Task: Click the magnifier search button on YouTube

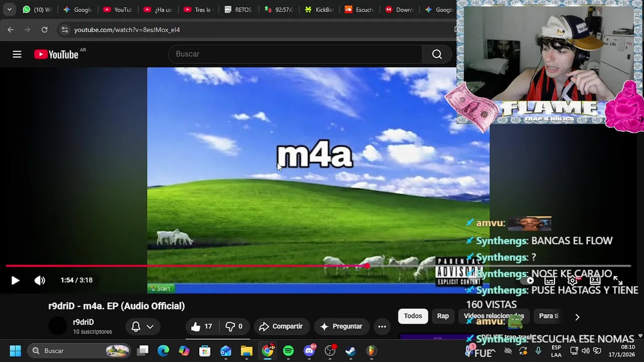Action: [x=437, y=54]
